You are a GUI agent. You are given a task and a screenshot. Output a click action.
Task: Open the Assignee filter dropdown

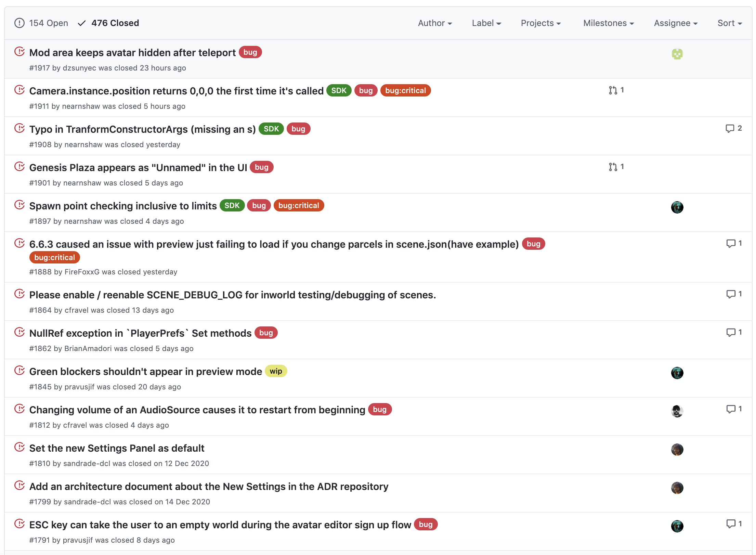coord(675,23)
